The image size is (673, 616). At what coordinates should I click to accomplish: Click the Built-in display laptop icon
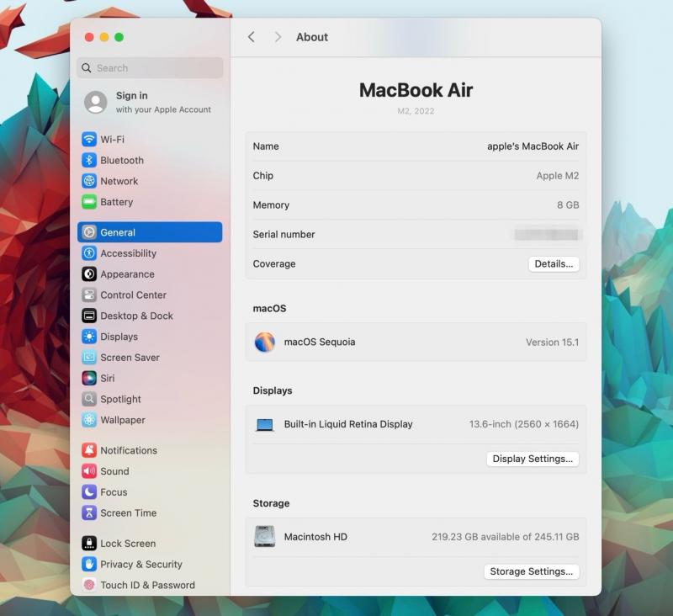click(265, 424)
